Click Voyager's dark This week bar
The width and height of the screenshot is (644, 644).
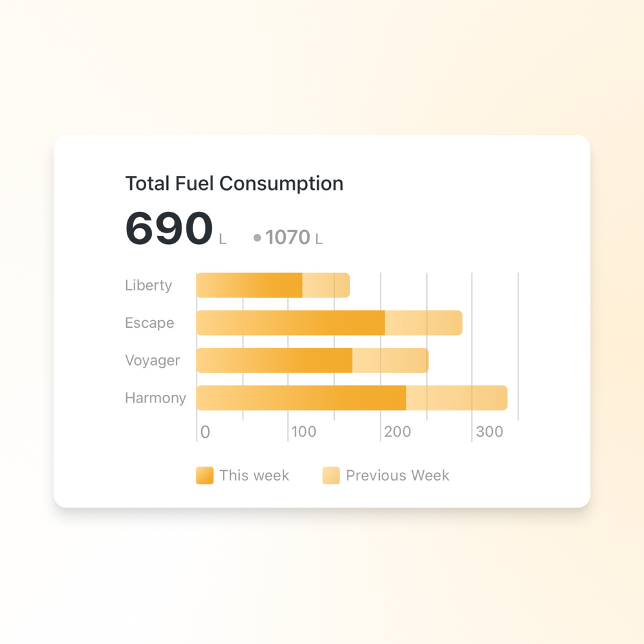(x=274, y=360)
